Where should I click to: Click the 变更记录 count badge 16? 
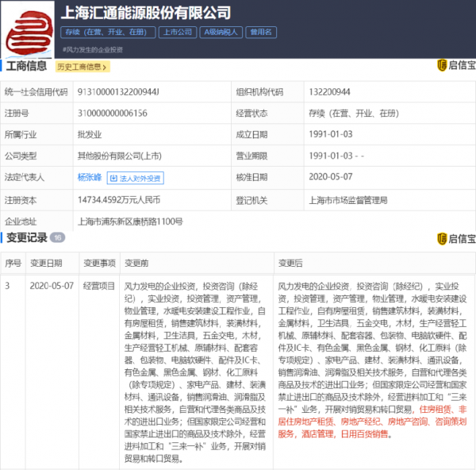(57, 237)
